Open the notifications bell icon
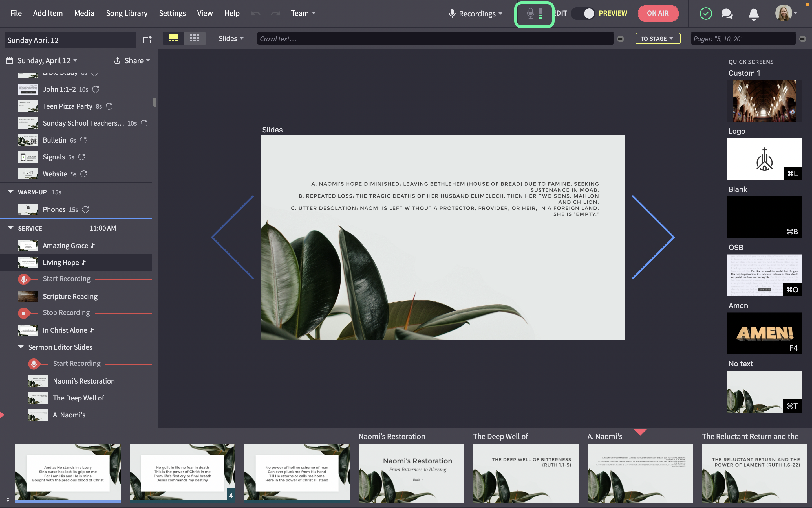 (754, 14)
